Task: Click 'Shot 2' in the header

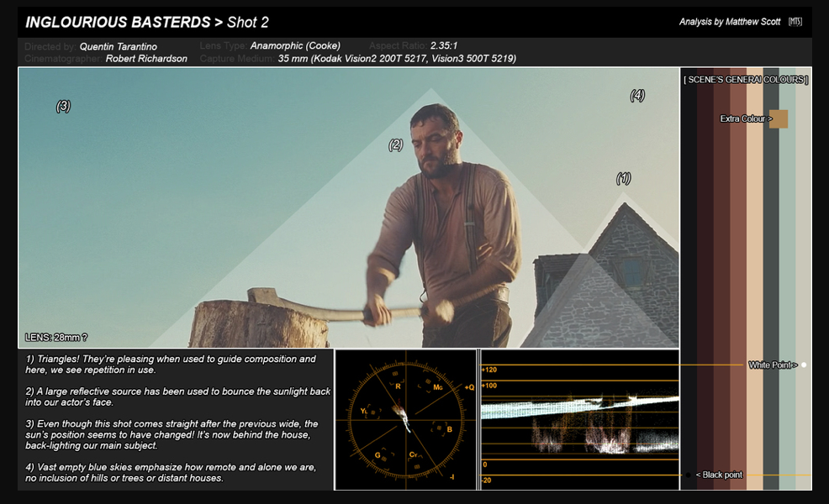Action: click(x=248, y=22)
